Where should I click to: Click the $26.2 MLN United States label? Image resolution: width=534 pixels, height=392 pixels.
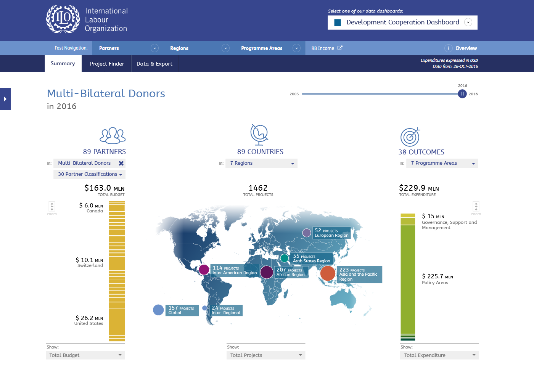click(89, 320)
